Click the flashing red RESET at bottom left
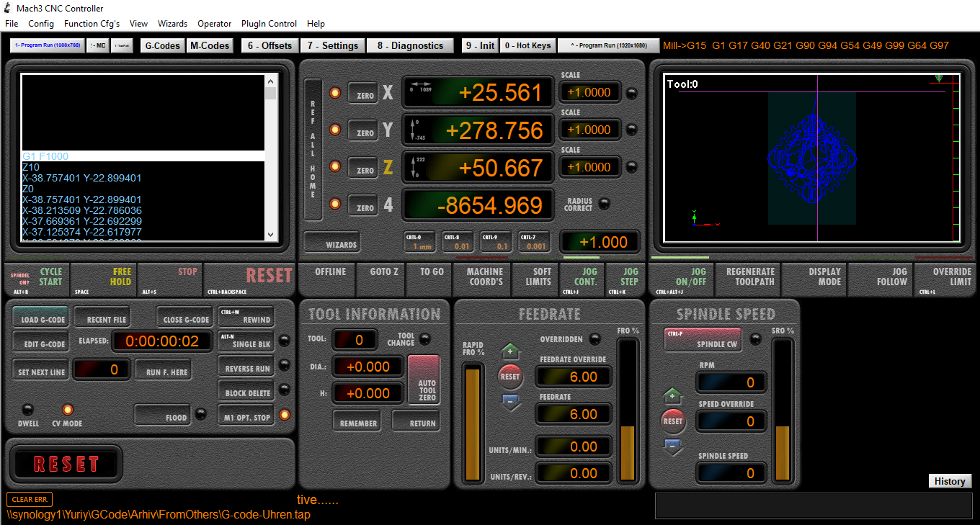This screenshot has height=525, width=980. (66, 464)
